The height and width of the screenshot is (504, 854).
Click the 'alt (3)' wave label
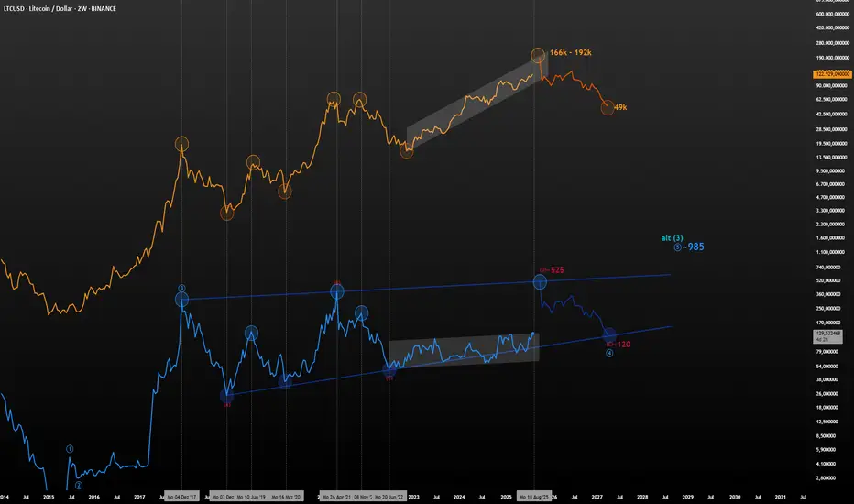click(x=672, y=237)
